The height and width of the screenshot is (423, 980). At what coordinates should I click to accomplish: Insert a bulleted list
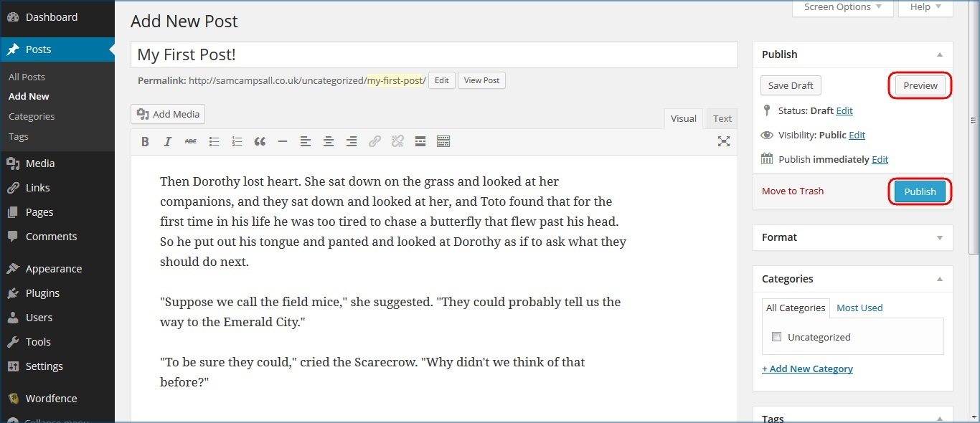(x=214, y=142)
